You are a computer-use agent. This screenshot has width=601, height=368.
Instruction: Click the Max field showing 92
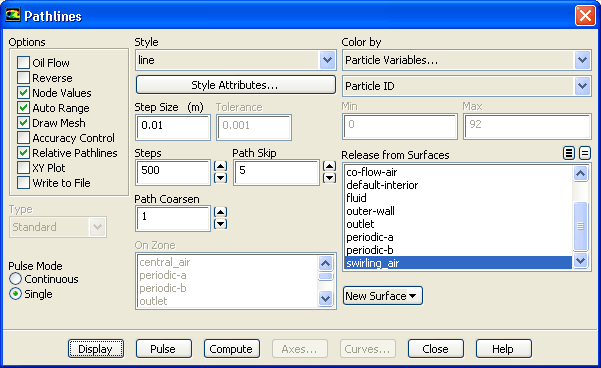point(527,126)
